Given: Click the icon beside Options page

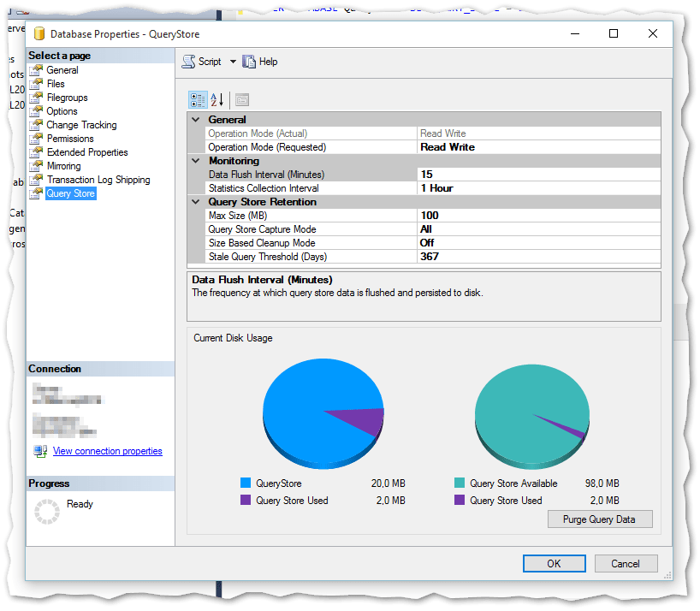Looking at the screenshot, I should [x=36, y=111].
